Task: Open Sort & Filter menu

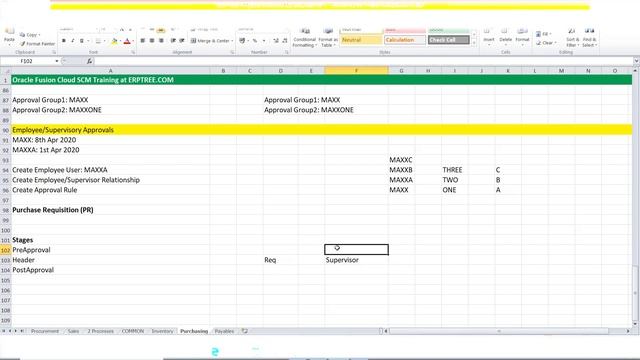Action: pos(572,38)
